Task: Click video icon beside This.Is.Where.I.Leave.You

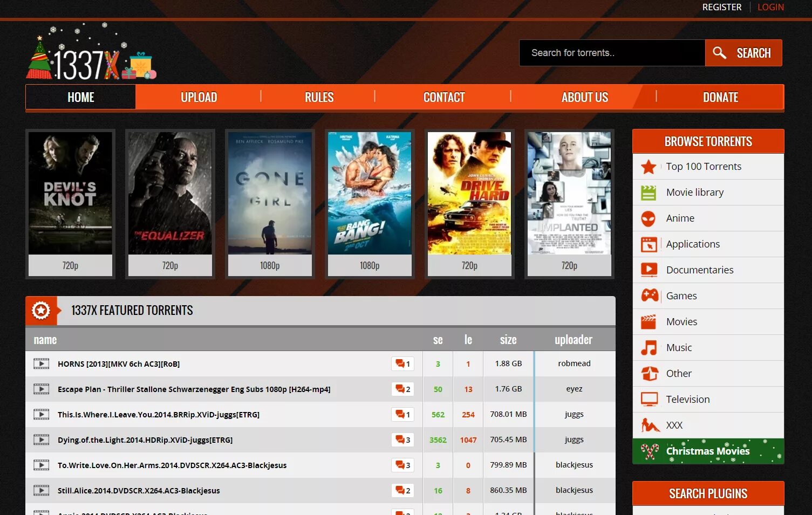Action: (x=41, y=415)
